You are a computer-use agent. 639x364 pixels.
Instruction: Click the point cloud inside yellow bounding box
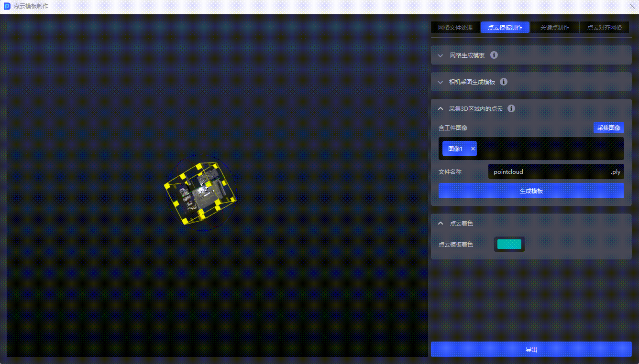point(201,193)
